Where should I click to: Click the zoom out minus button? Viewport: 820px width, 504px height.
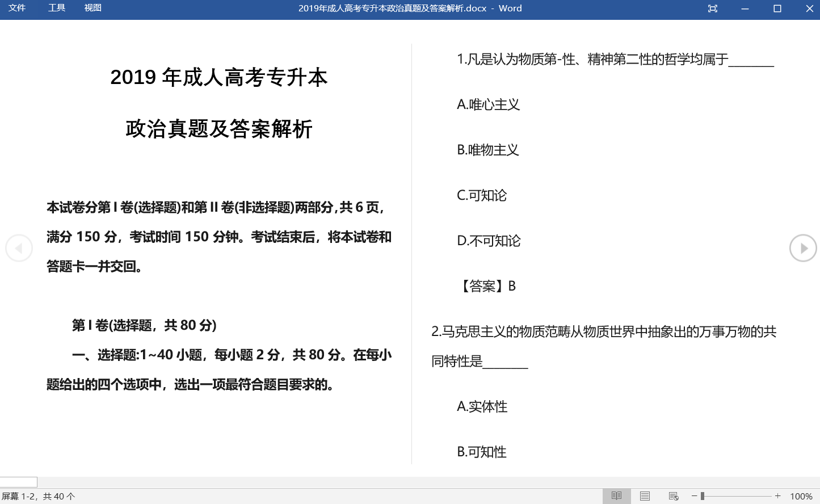click(x=694, y=496)
